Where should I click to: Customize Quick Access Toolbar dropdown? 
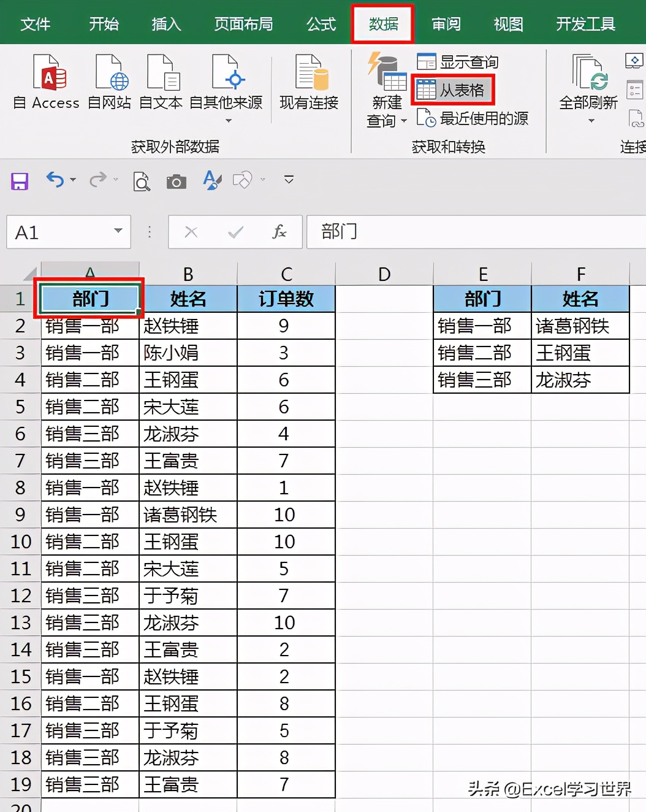point(289,179)
